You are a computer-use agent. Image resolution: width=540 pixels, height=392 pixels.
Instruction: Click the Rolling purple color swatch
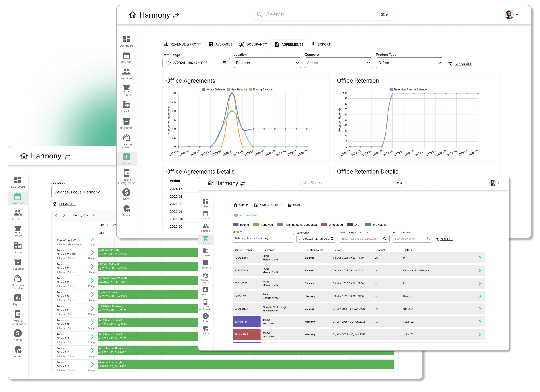click(235, 225)
